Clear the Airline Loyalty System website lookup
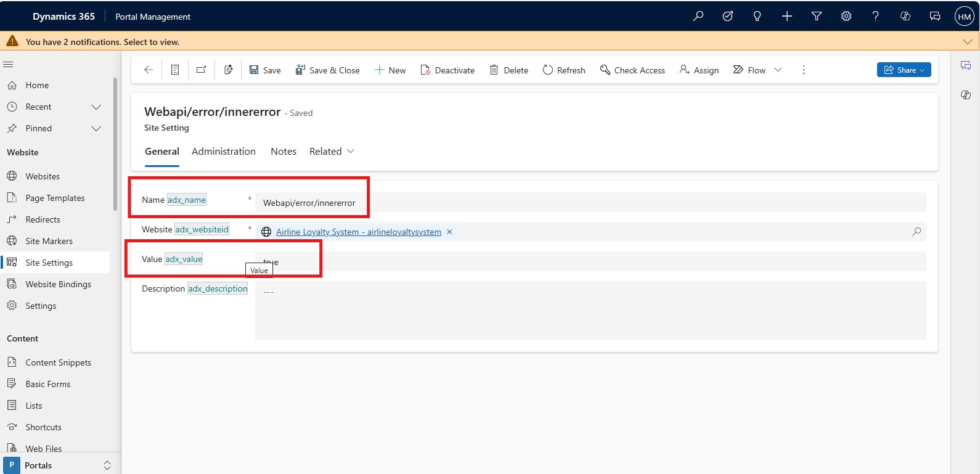Image resolution: width=980 pixels, height=474 pixels. [x=449, y=232]
